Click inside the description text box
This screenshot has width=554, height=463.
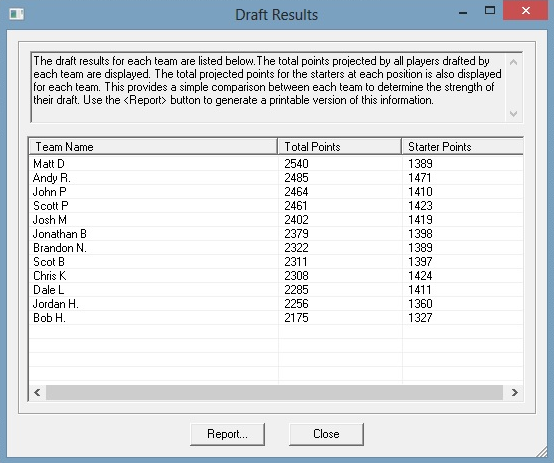(269, 87)
